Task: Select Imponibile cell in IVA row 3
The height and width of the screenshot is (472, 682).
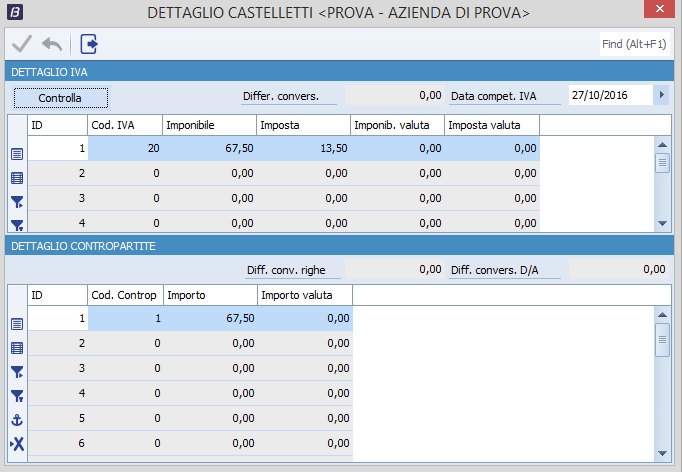Action: pyautogui.click(x=209, y=198)
